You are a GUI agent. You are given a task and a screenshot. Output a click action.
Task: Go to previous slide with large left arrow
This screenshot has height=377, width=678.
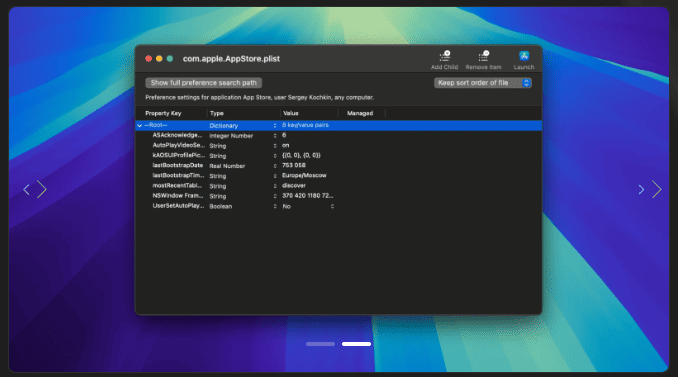coord(42,189)
